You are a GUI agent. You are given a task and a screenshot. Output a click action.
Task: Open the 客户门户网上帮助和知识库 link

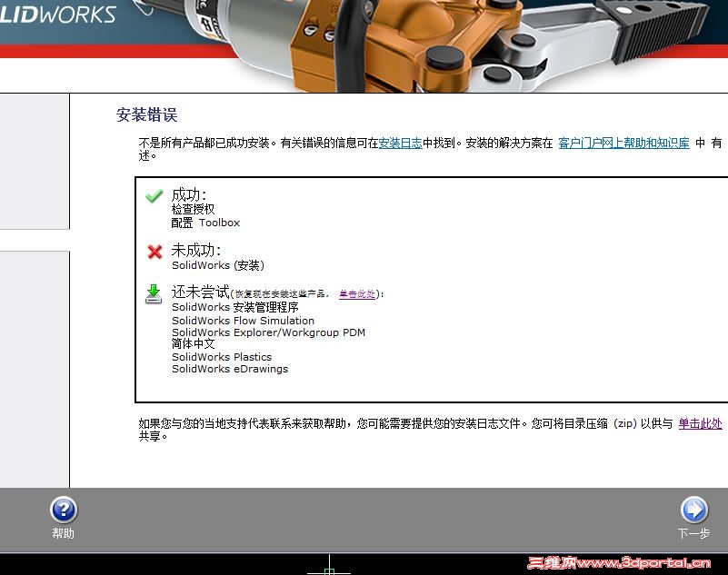623,143
